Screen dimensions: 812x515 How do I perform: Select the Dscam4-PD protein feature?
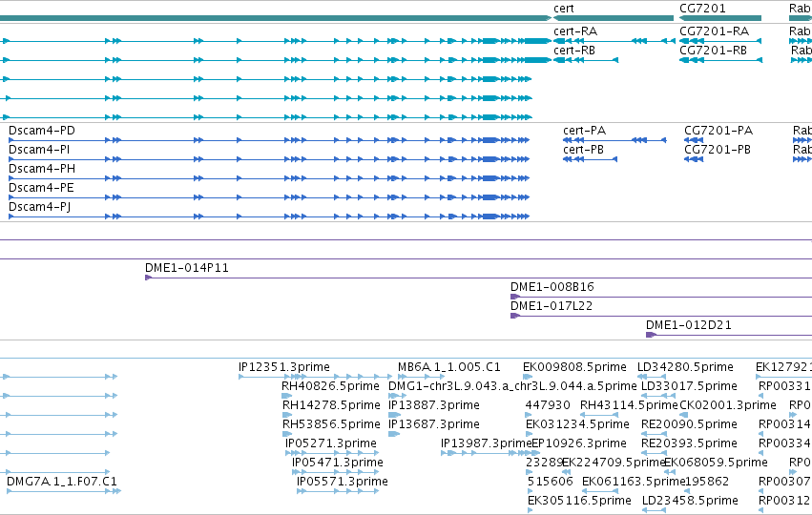(x=41, y=131)
